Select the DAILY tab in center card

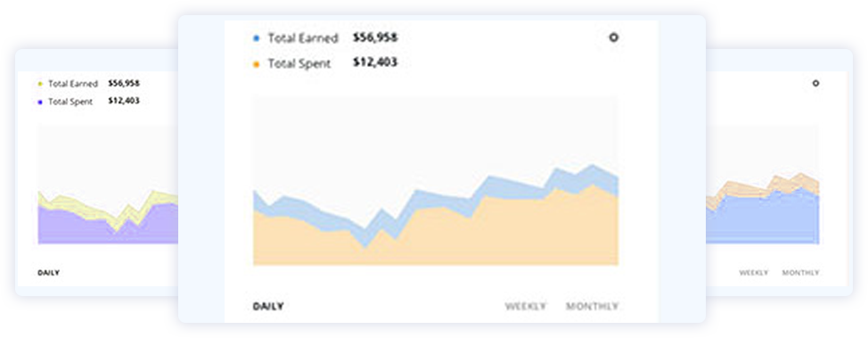(x=268, y=307)
